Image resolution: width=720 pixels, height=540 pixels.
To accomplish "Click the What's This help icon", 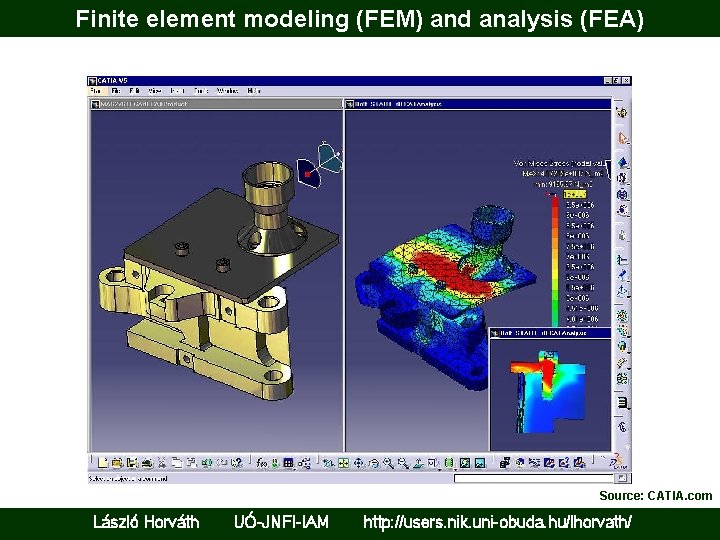I will 236,463.
